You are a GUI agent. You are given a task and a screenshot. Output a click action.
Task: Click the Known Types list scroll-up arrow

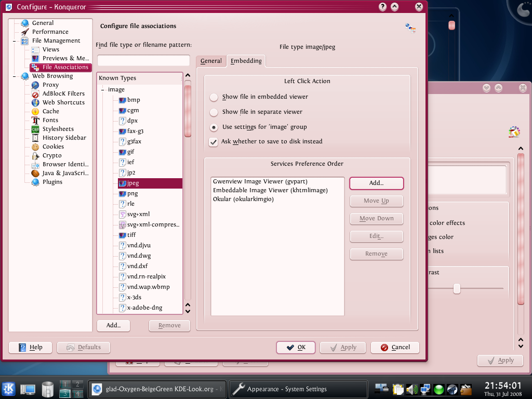(188, 75)
